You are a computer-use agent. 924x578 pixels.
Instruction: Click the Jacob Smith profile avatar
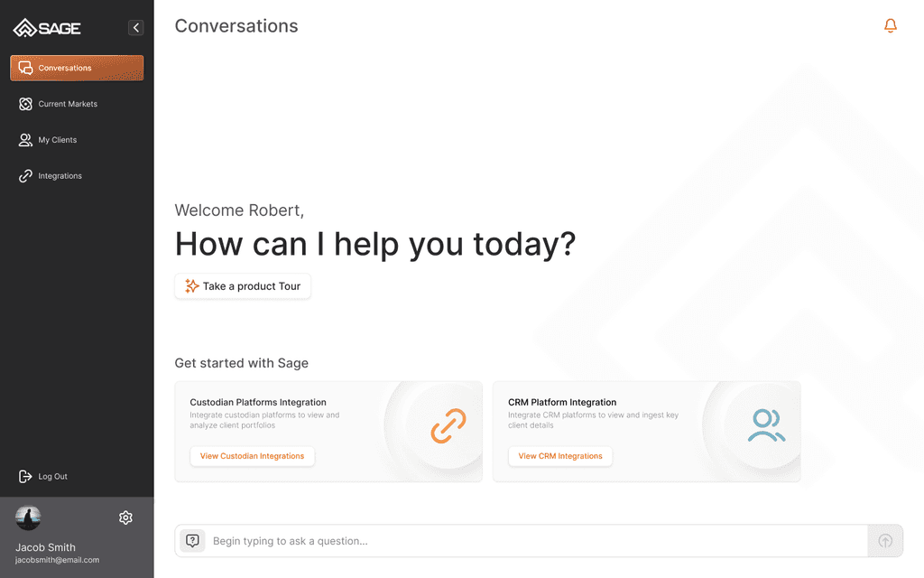(28, 517)
